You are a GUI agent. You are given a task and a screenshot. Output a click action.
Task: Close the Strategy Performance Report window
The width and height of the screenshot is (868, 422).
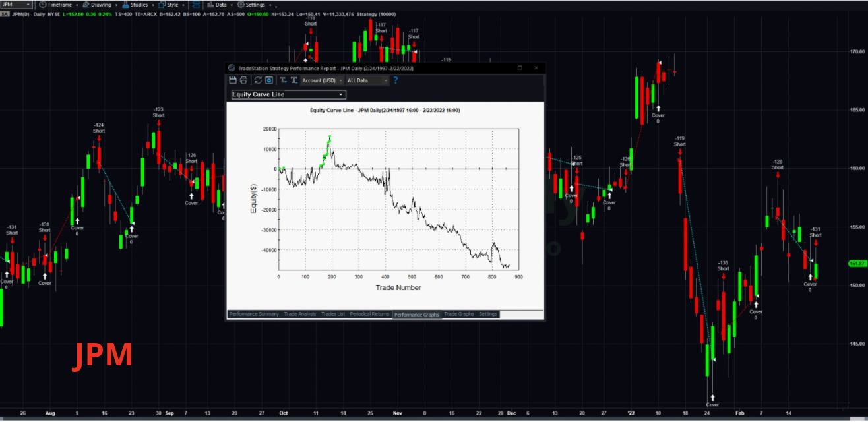click(x=536, y=67)
